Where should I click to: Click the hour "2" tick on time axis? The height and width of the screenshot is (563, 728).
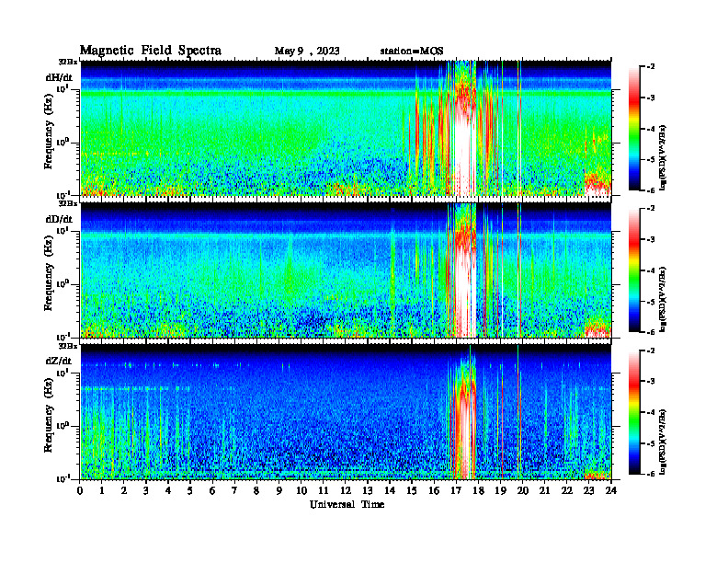point(124,491)
